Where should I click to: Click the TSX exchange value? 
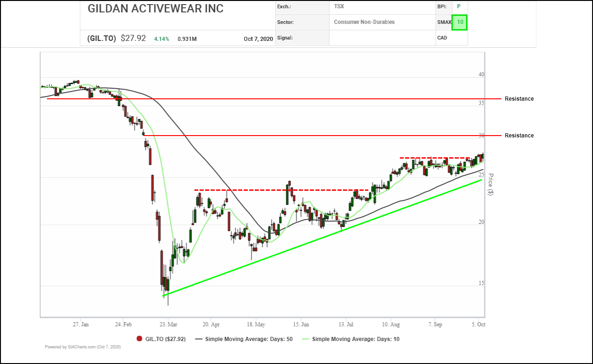(339, 6)
